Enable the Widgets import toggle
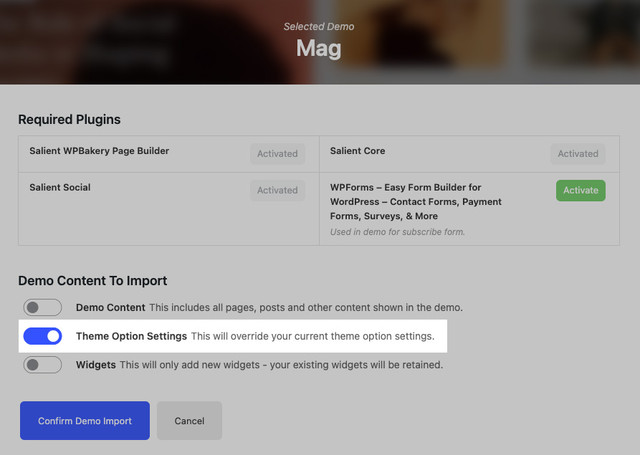Viewport: 640px width, 455px height. click(42, 364)
